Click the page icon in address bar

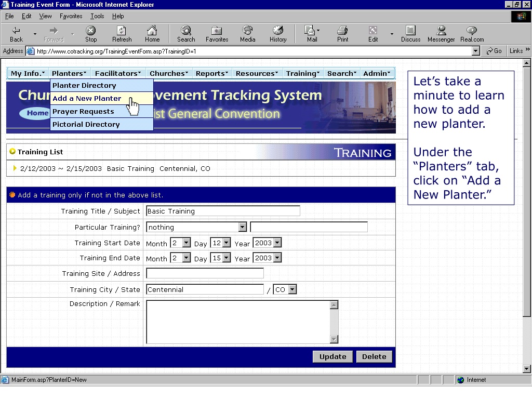click(31, 51)
